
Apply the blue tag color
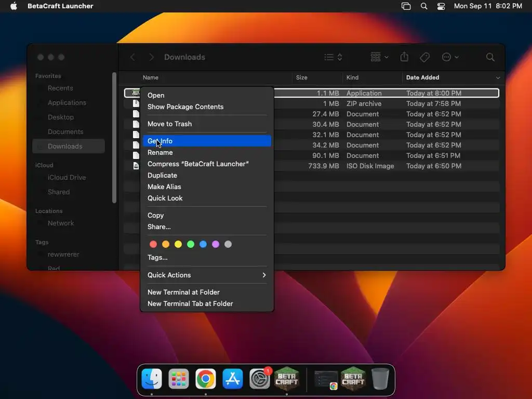tap(203, 244)
